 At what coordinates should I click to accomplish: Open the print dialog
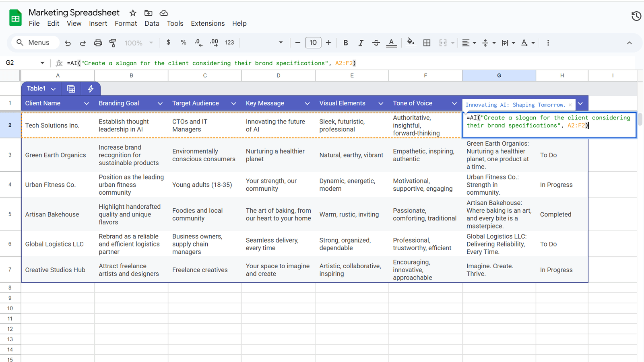pos(98,42)
